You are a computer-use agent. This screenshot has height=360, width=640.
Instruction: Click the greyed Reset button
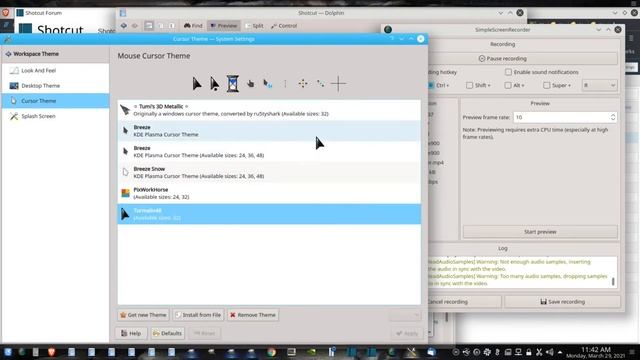click(x=204, y=333)
